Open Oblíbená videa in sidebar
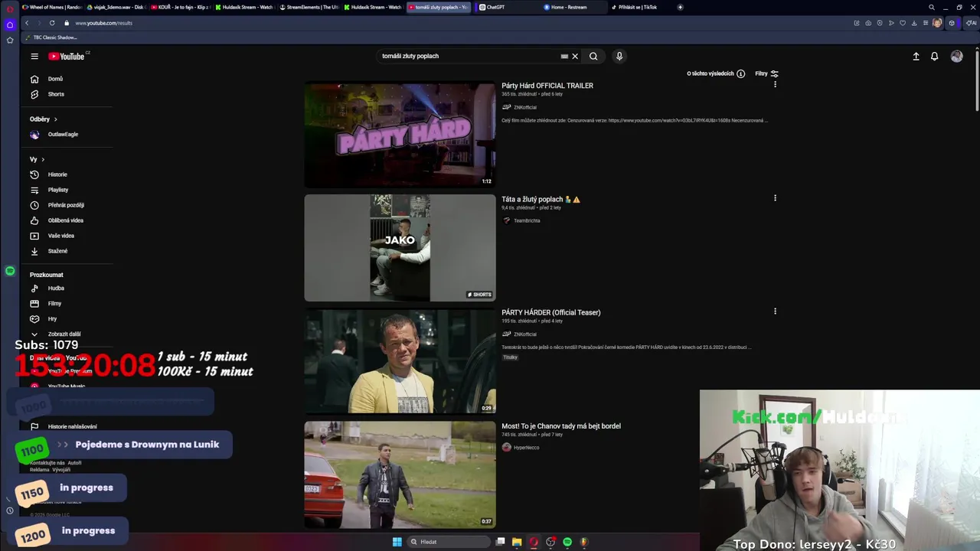The image size is (980, 551). coord(67,220)
